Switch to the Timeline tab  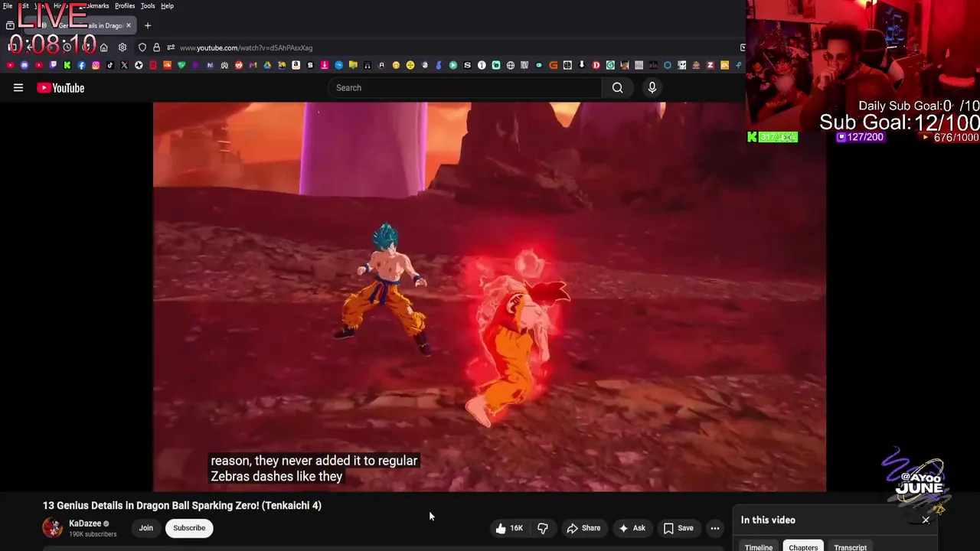(759, 546)
